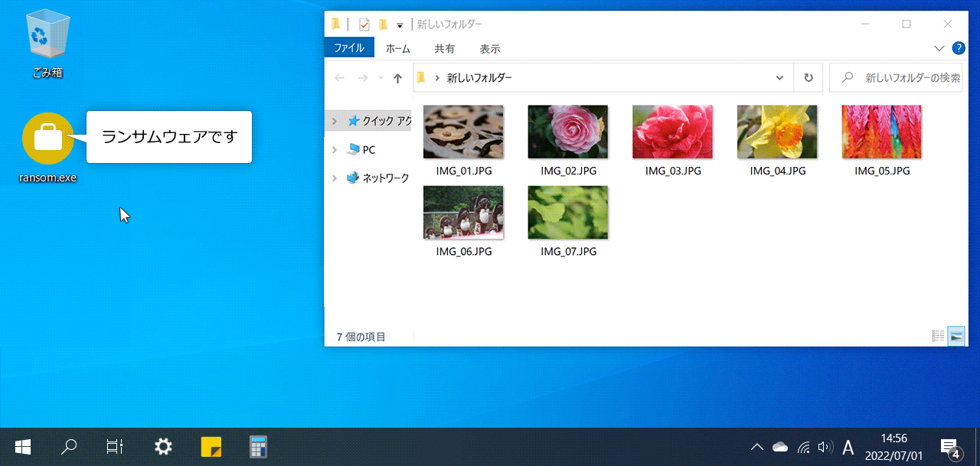
Task: Open the Calculator taskbar app
Action: [258, 447]
